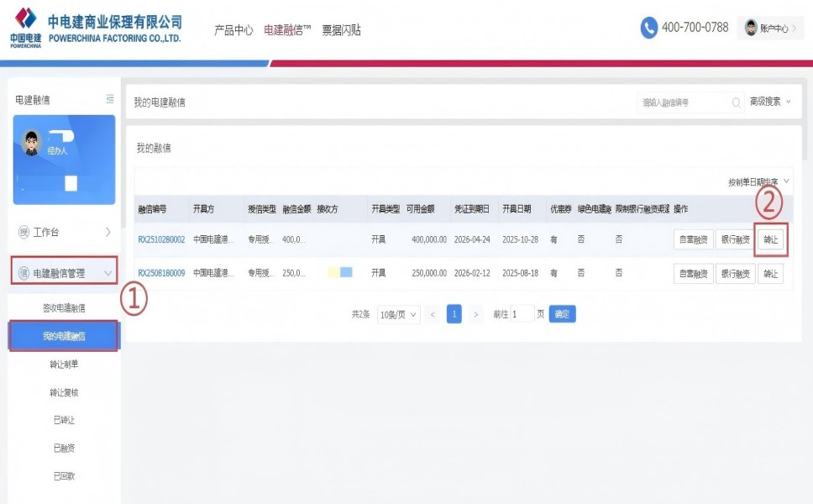Viewport: 813px width, 504px height.
Task: Open the RX2510280002 record link
Action: (x=161, y=239)
